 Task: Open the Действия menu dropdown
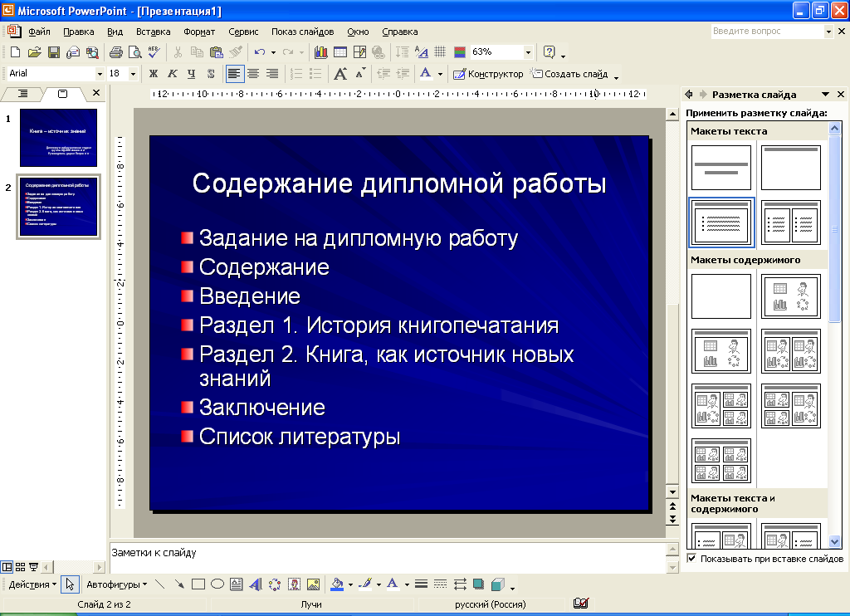coord(32,584)
